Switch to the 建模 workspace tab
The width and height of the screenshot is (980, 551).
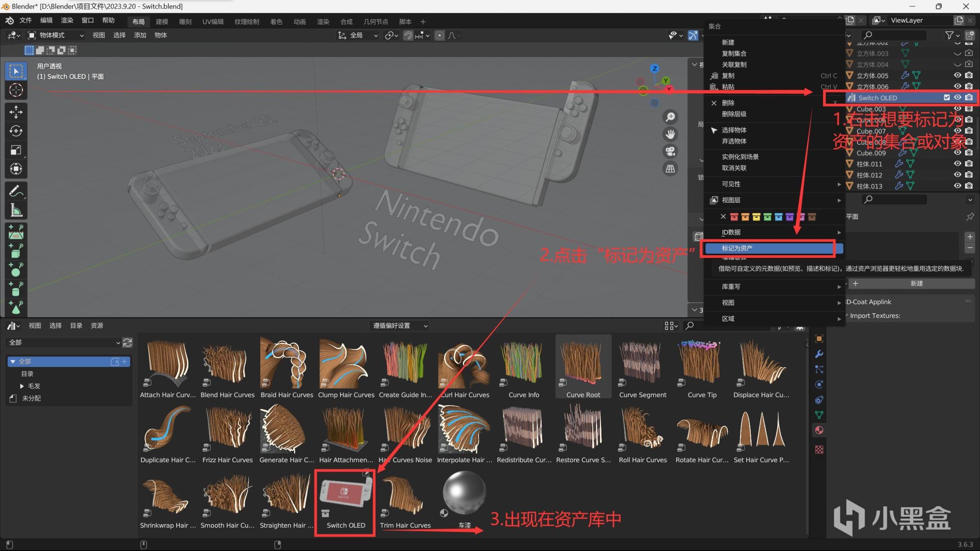(162, 22)
